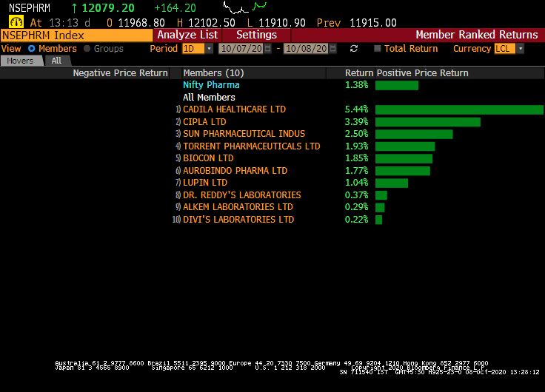Switch to the Movers tab
This screenshot has height=392, width=545.
[20, 61]
